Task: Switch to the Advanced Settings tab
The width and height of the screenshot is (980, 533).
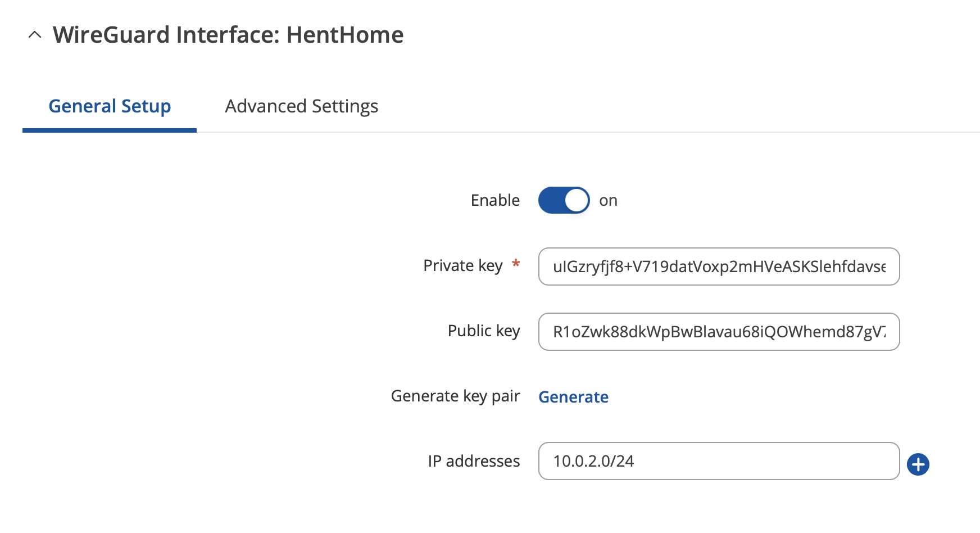Action: tap(301, 106)
